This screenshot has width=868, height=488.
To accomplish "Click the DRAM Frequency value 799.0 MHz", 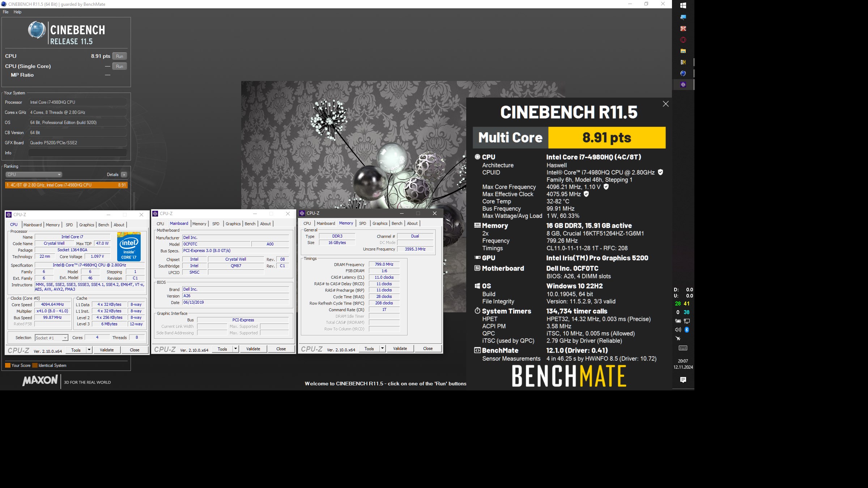I will pyautogui.click(x=384, y=264).
